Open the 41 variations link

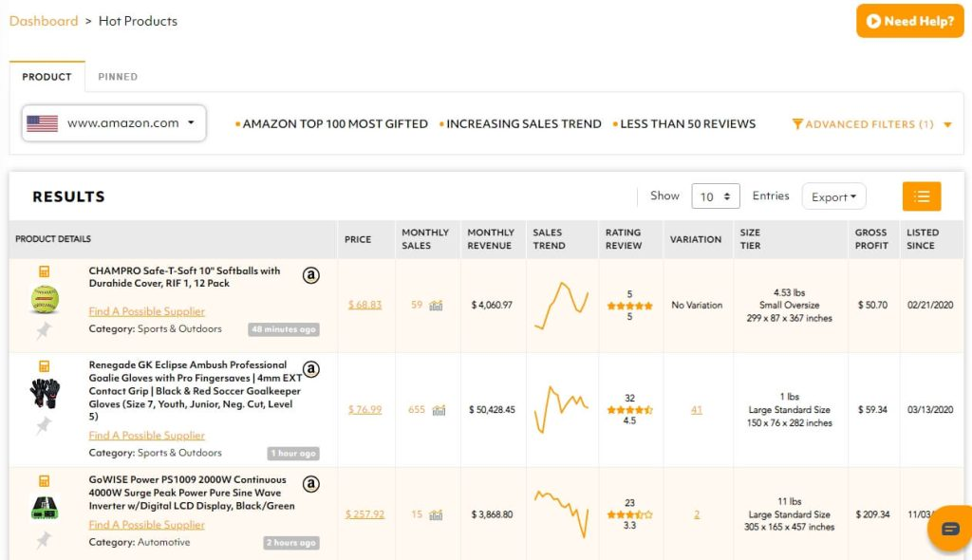[697, 410]
